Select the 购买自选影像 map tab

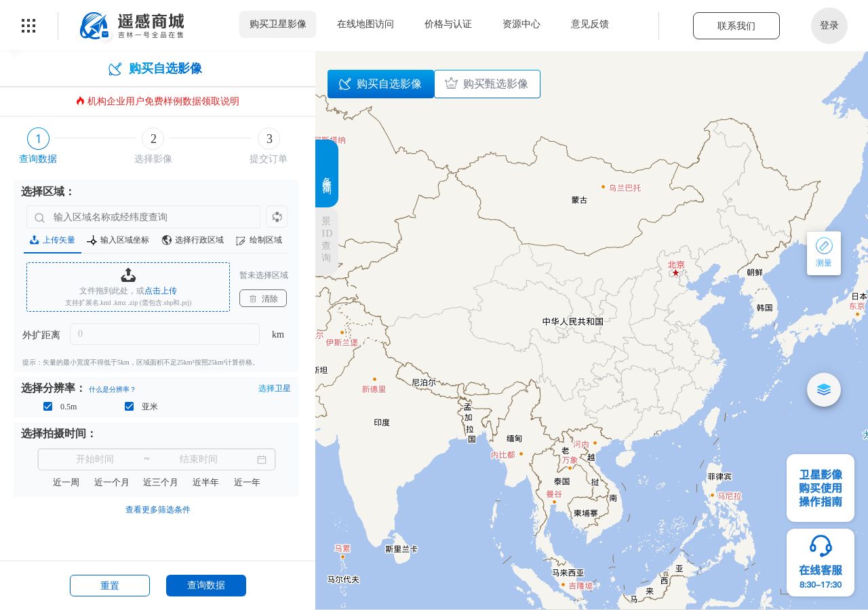click(x=380, y=84)
